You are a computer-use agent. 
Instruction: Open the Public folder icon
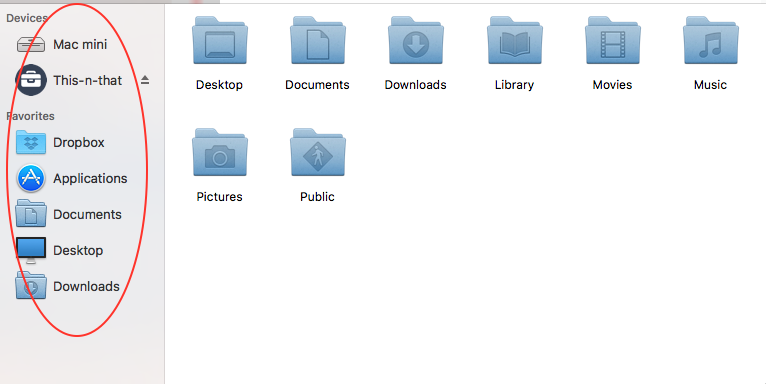tap(318, 152)
